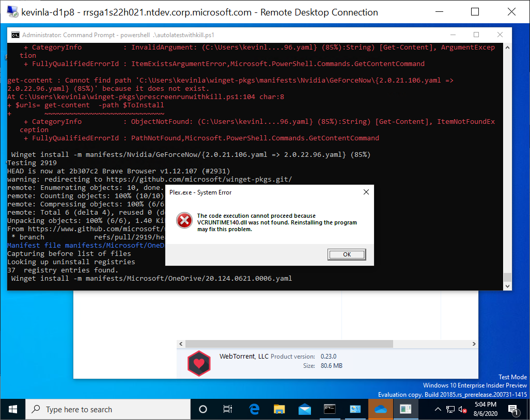The width and height of the screenshot is (530, 420).
Task: Click the Product version 0.23.0 value
Action: click(x=328, y=357)
